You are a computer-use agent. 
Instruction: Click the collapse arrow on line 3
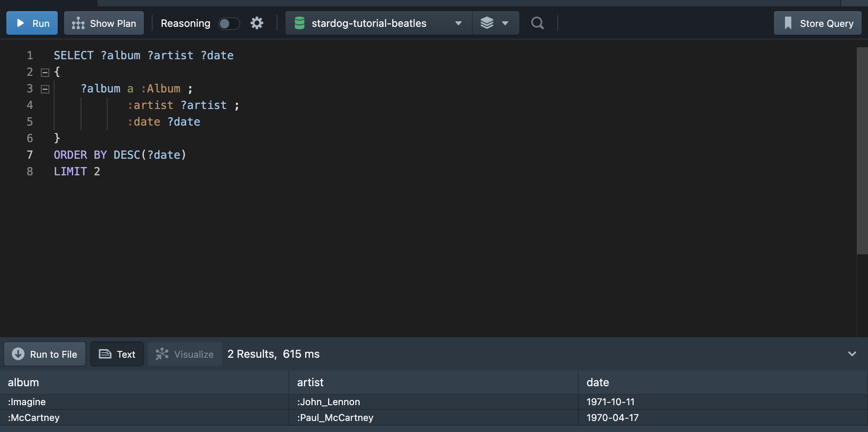tap(44, 89)
